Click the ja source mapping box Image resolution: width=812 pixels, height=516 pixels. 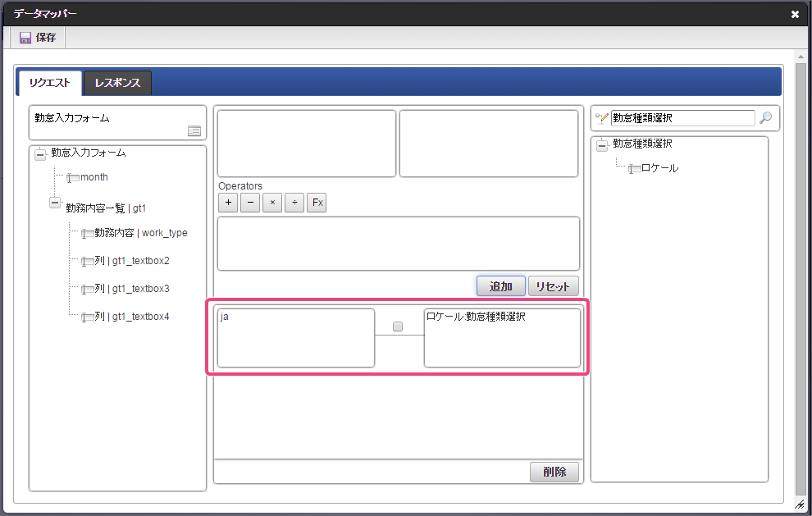[x=296, y=338]
